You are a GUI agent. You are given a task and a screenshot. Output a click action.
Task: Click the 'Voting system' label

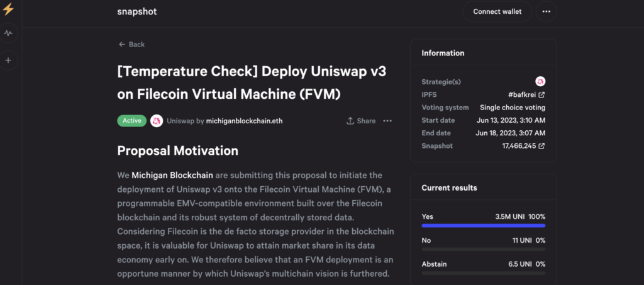click(x=445, y=108)
